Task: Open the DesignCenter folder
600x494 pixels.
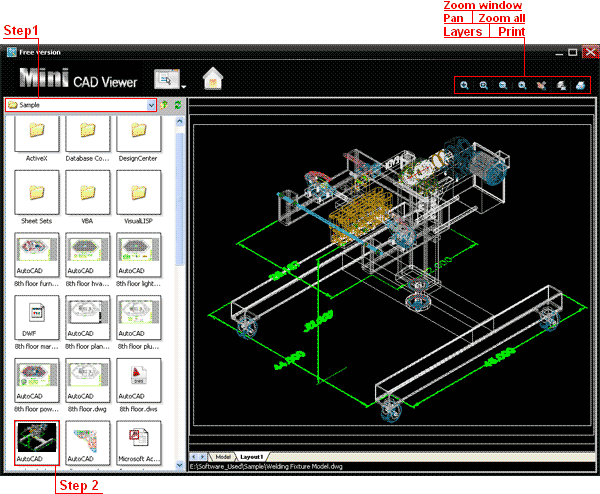Action: coord(139,139)
